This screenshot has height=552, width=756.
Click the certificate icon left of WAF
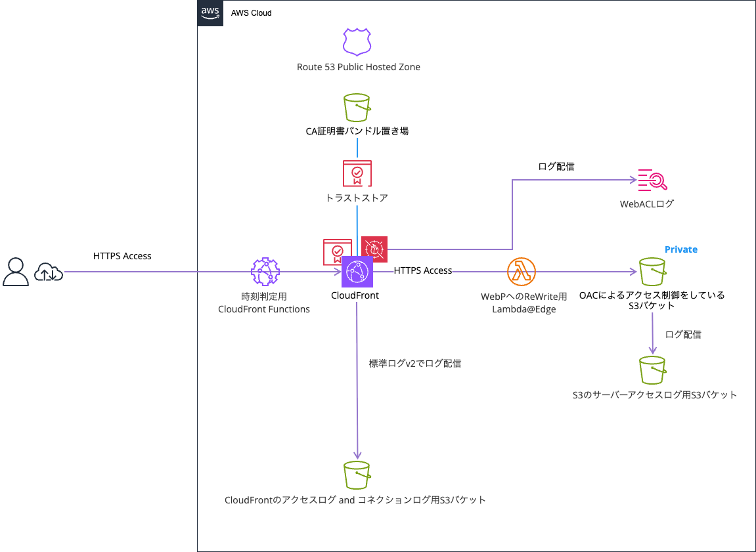(x=337, y=251)
